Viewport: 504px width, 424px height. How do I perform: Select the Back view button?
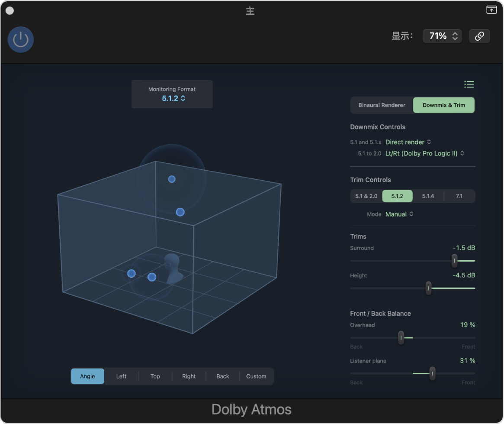(x=223, y=376)
